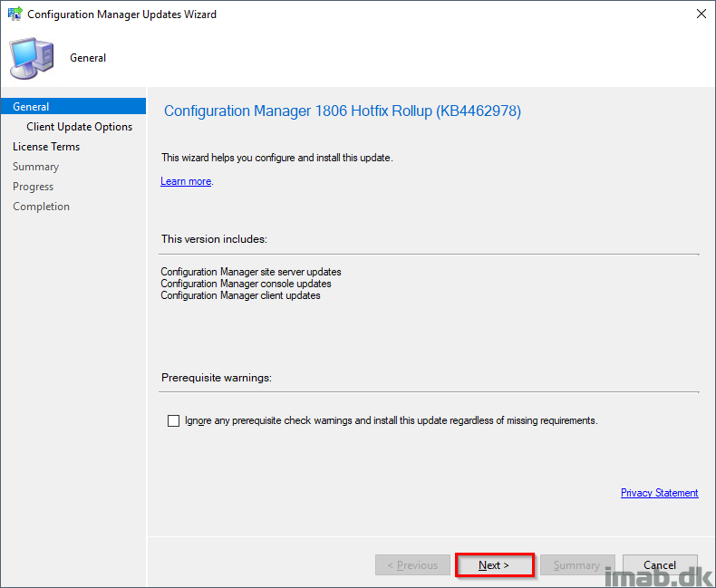Select General in the wizard sidebar
This screenshot has height=588, width=716.
click(73, 106)
